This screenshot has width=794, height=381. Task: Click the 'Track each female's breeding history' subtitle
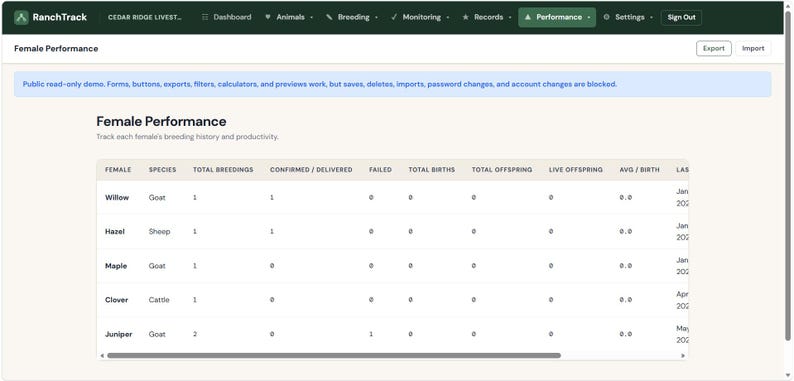(x=187, y=137)
